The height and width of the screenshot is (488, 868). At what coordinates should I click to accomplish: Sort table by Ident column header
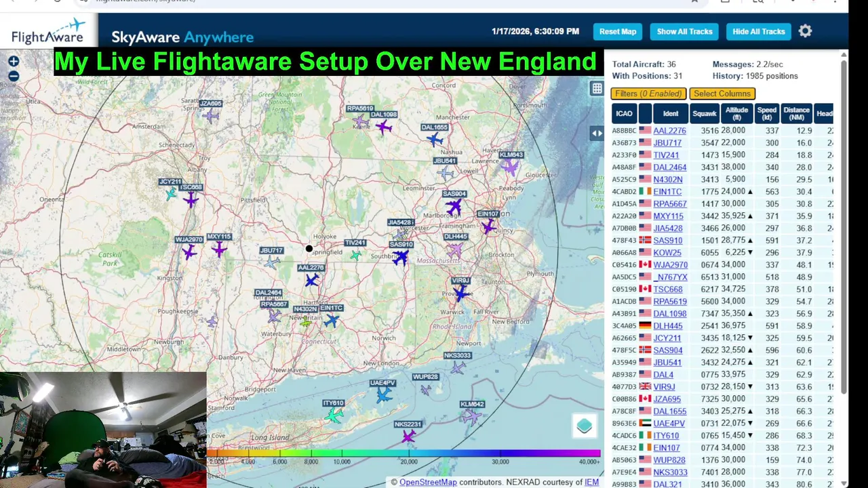(x=671, y=113)
